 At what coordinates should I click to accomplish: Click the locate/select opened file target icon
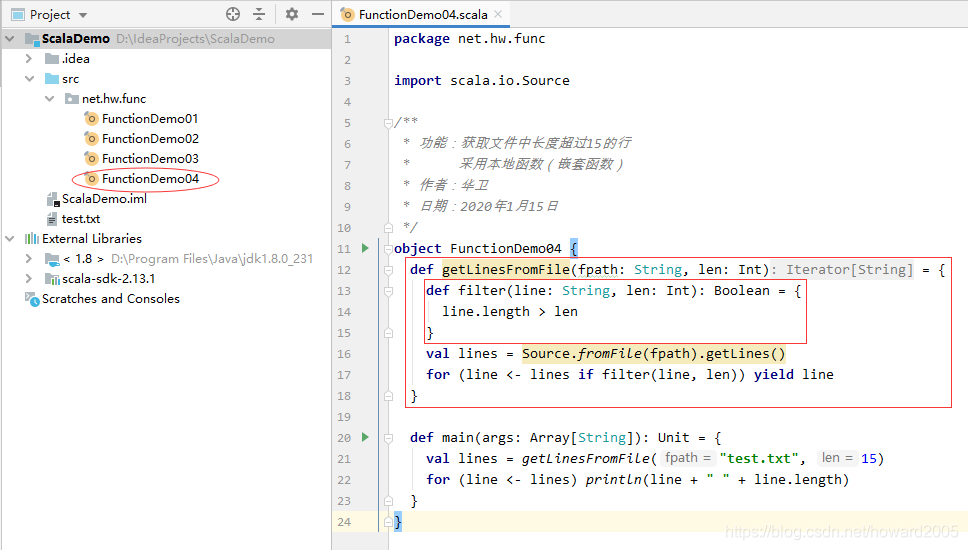point(233,14)
